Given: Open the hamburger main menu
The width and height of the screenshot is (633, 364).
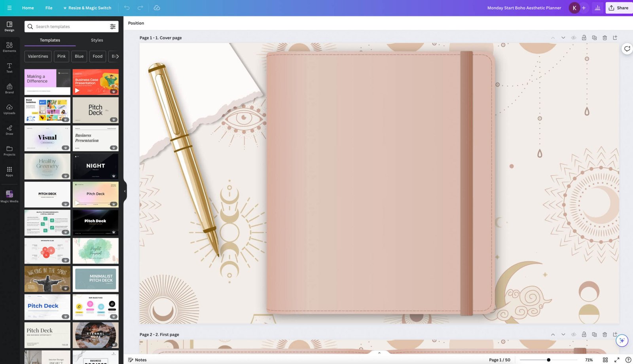Looking at the screenshot, I should pos(9,8).
